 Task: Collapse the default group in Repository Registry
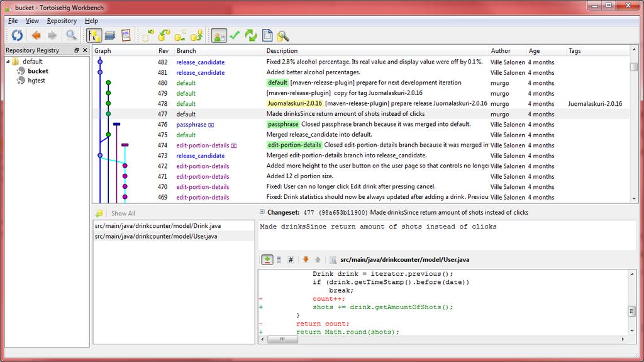coord(8,62)
